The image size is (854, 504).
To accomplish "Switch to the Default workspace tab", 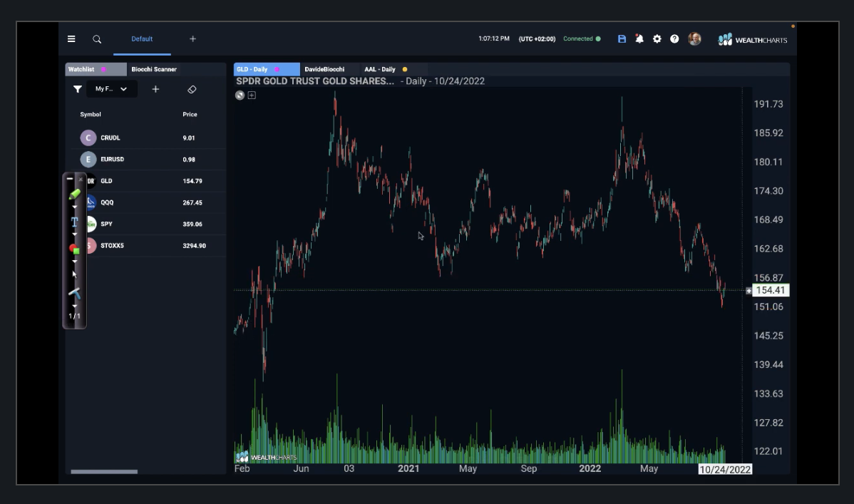I will (142, 38).
